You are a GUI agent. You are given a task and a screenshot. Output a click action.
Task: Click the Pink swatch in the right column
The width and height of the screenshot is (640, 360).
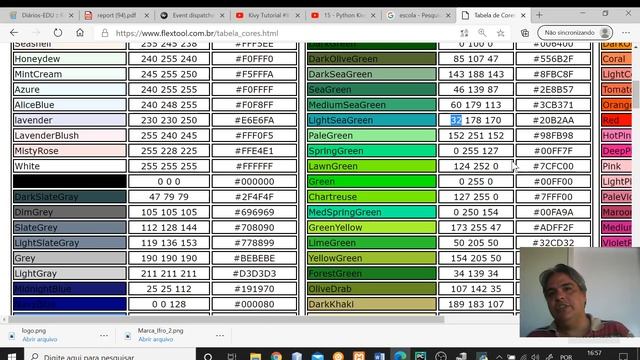616,166
